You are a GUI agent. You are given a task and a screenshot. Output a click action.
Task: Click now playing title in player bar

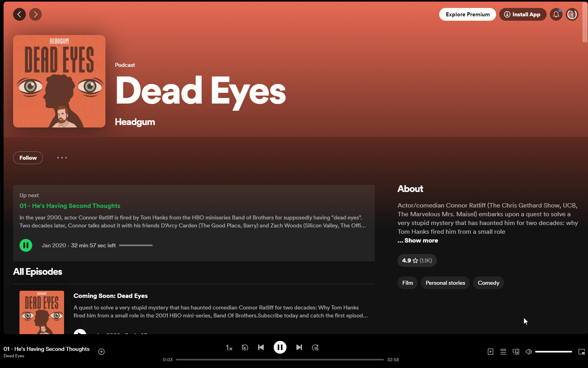47,349
